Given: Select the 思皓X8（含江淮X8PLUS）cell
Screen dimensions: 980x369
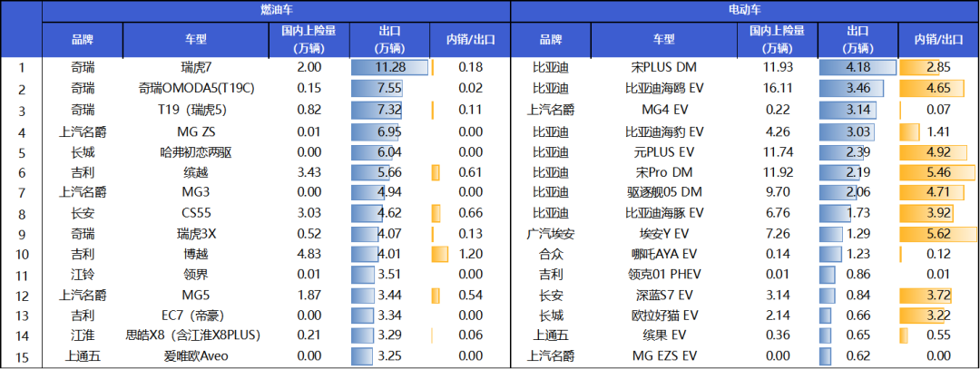Looking at the screenshot, I should [196, 335].
